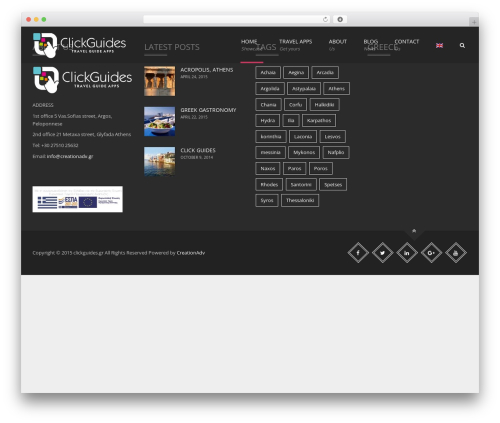Click the Greek Gastronomy thumbnail
The width and height of the screenshot is (500, 423).
[159, 121]
